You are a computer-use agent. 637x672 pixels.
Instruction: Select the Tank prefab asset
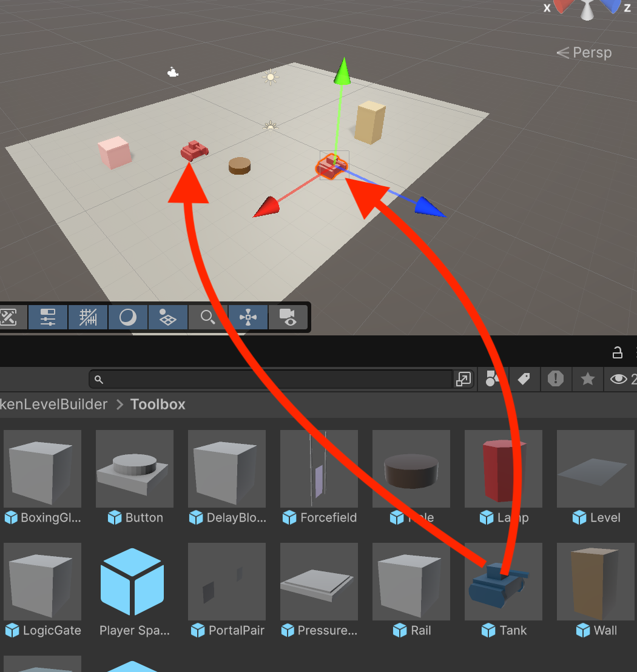click(x=504, y=590)
